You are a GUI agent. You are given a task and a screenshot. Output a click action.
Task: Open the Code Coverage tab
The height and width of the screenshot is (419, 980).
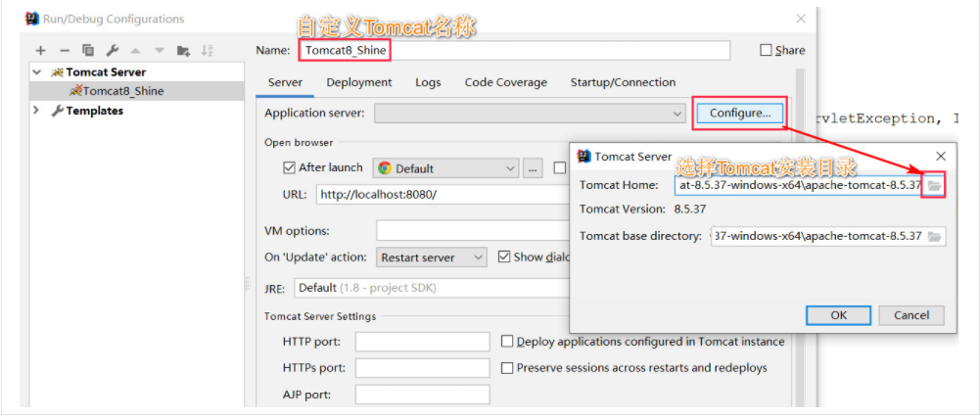505,82
